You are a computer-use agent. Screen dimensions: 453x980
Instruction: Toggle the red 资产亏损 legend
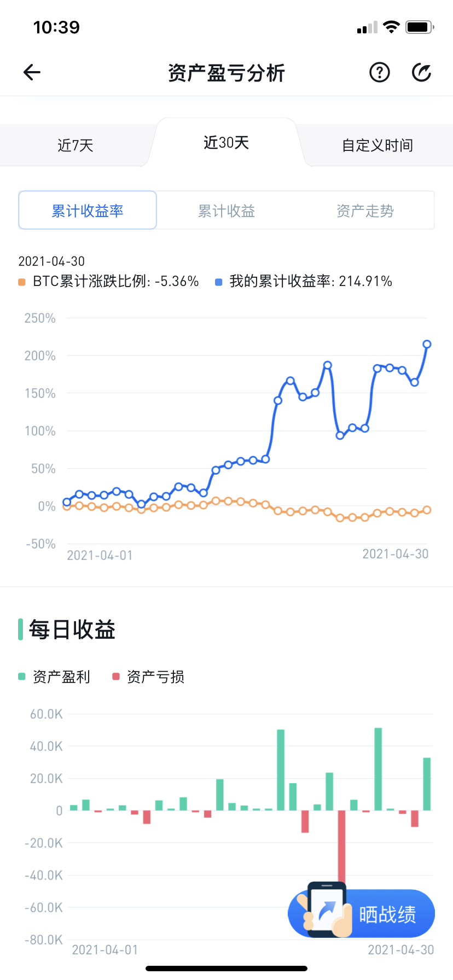click(x=116, y=676)
